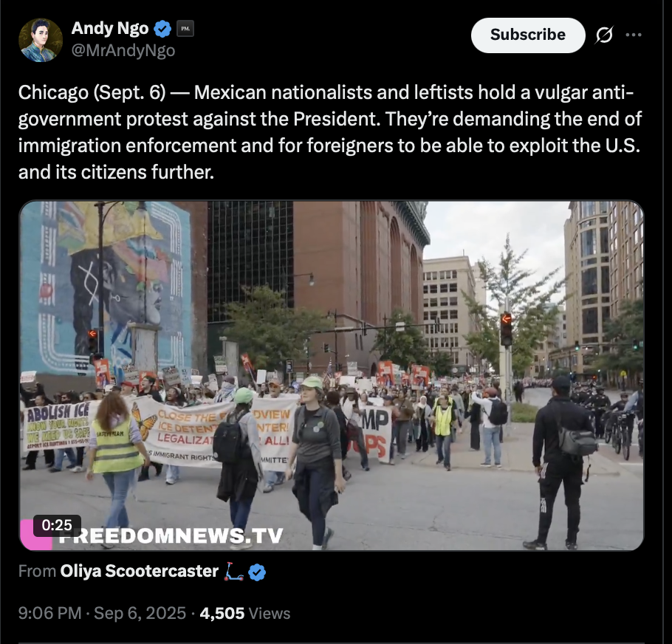This screenshot has height=644, width=672.
Task: Click the tweet text about Chicago protest
Action: tap(330, 132)
